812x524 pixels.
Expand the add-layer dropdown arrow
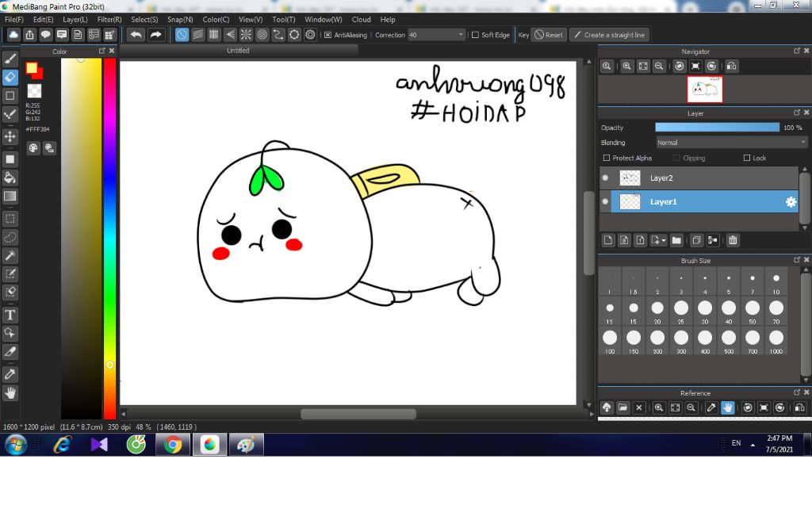(x=664, y=240)
